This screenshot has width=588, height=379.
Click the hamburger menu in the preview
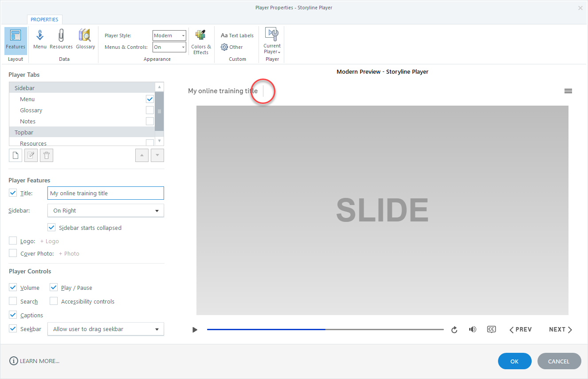(x=568, y=91)
